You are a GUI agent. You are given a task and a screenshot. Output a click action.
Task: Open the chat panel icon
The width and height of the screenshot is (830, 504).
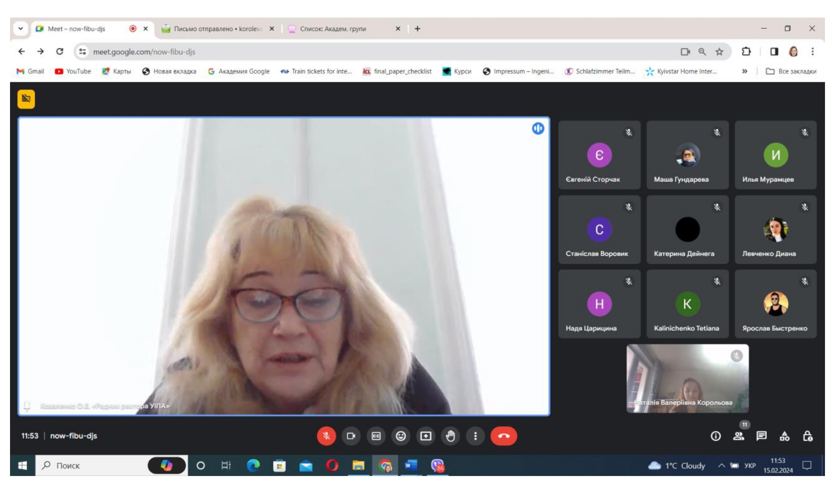(761, 436)
